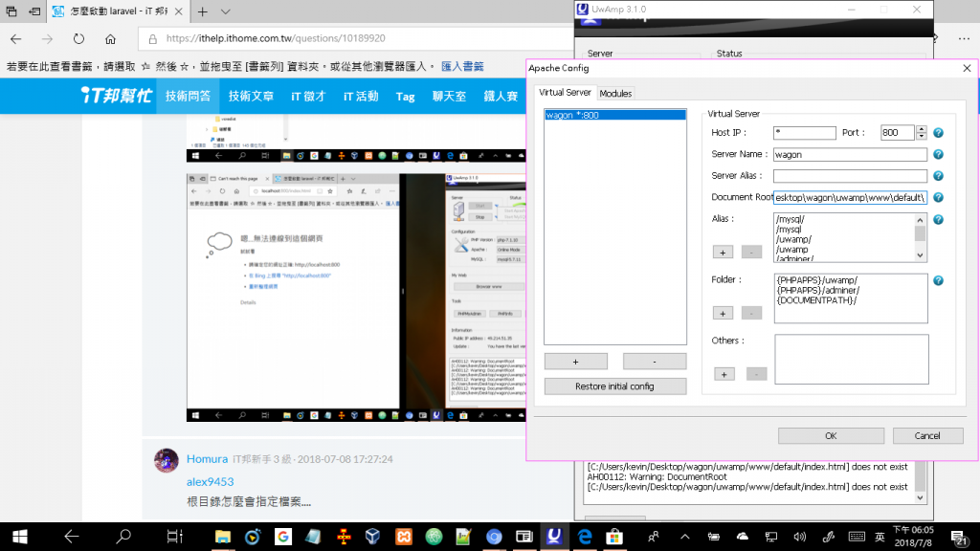Screen dimensions: 980x551
Task: Add a new virtual server
Action: coord(575,361)
